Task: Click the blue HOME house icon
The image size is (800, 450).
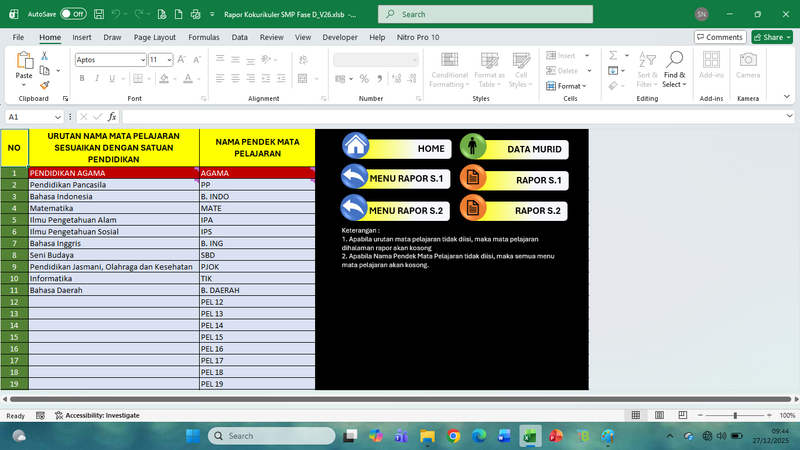Action: tap(355, 147)
